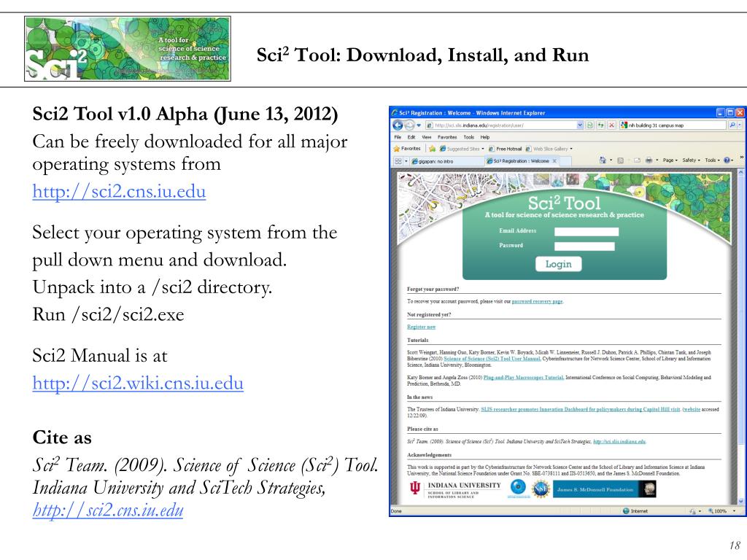Open the View menu

(426, 137)
